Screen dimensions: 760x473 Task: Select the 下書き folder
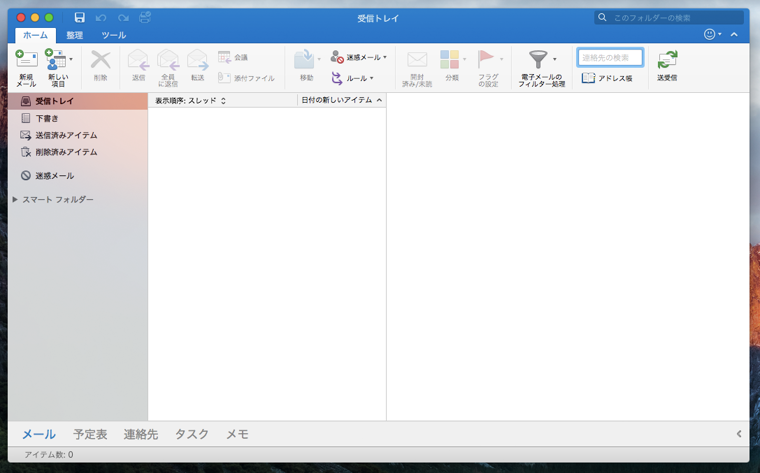pos(78,118)
